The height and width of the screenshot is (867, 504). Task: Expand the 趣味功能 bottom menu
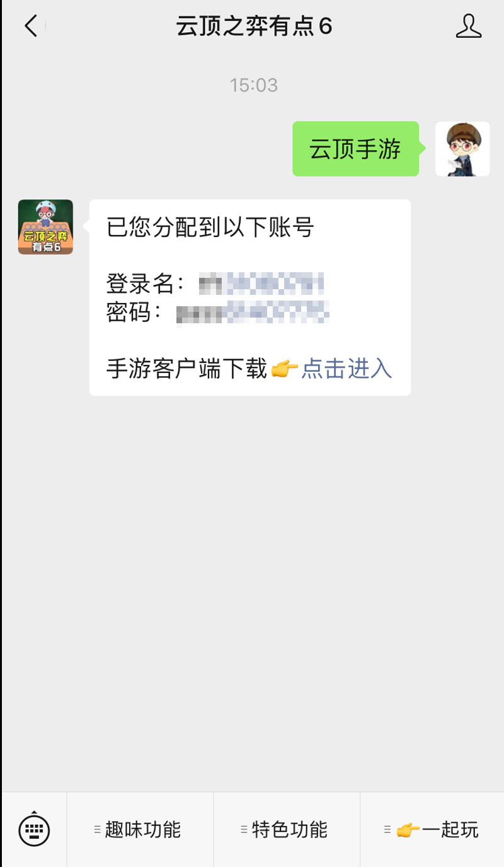coord(140,830)
